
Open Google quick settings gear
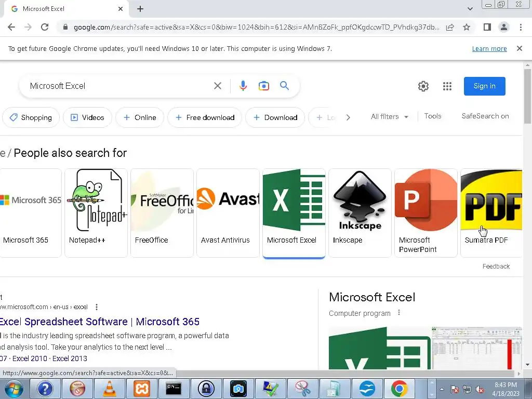[423, 86]
